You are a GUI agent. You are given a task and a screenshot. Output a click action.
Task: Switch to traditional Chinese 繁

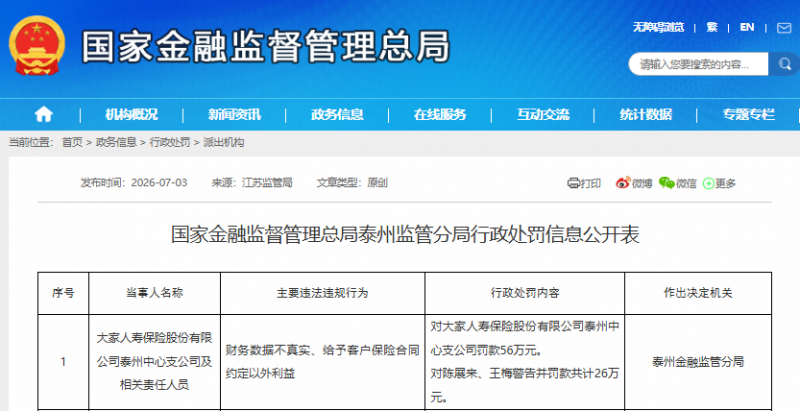point(712,28)
